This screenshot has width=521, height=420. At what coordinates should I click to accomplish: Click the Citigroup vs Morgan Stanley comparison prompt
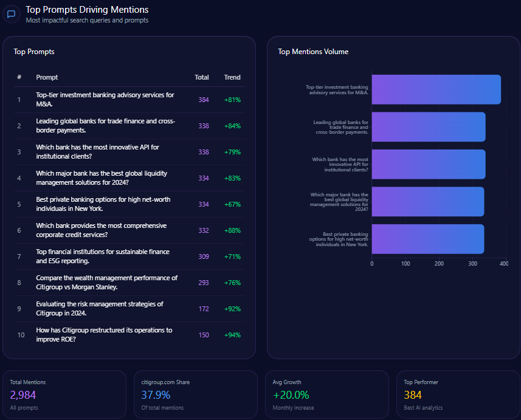106,283
